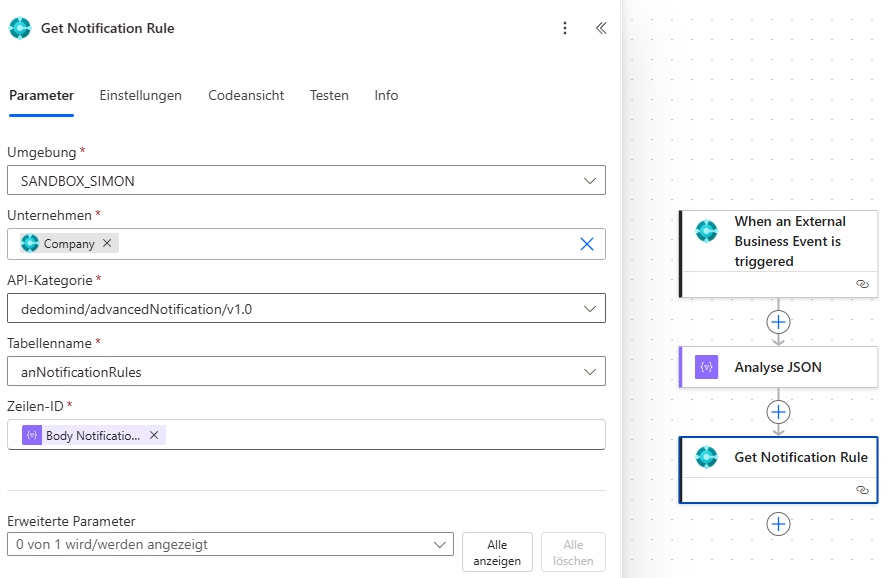Screen dimensions: 886x578
Task: Insert new step below Get Notification Rule
Action: [778, 524]
